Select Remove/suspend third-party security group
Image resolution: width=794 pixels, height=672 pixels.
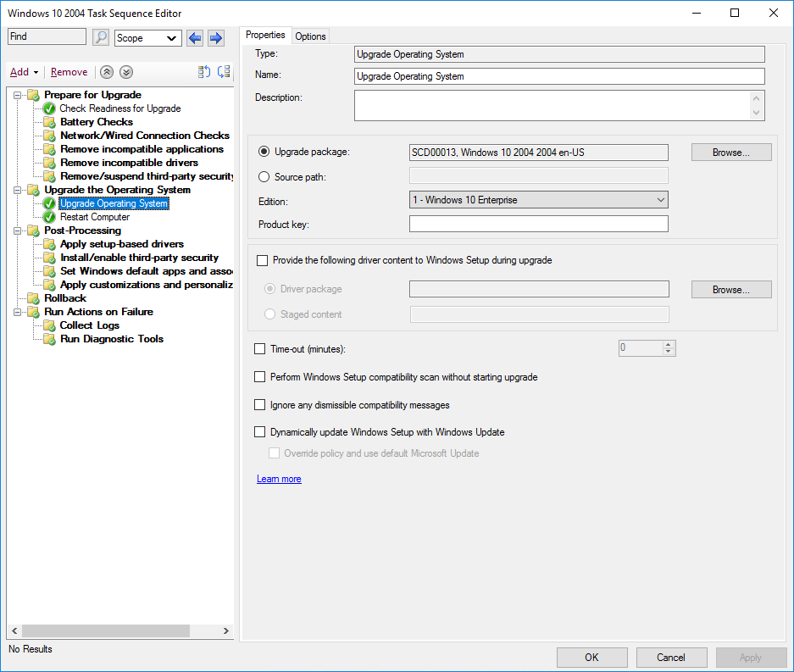pos(147,176)
